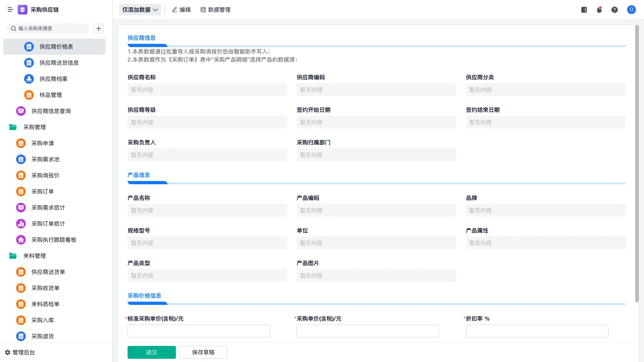
Task: Click the 采购收货单 icon
Action: tap(21, 288)
